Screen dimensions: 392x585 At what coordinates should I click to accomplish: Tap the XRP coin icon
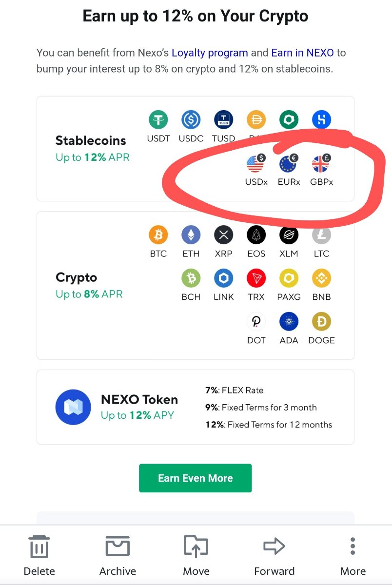[x=223, y=235]
